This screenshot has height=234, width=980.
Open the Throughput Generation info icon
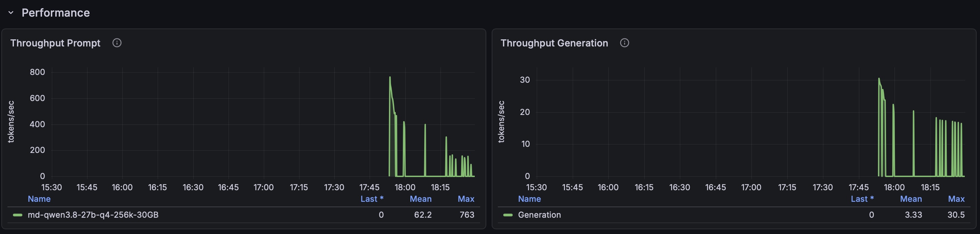tap(624, 43)
